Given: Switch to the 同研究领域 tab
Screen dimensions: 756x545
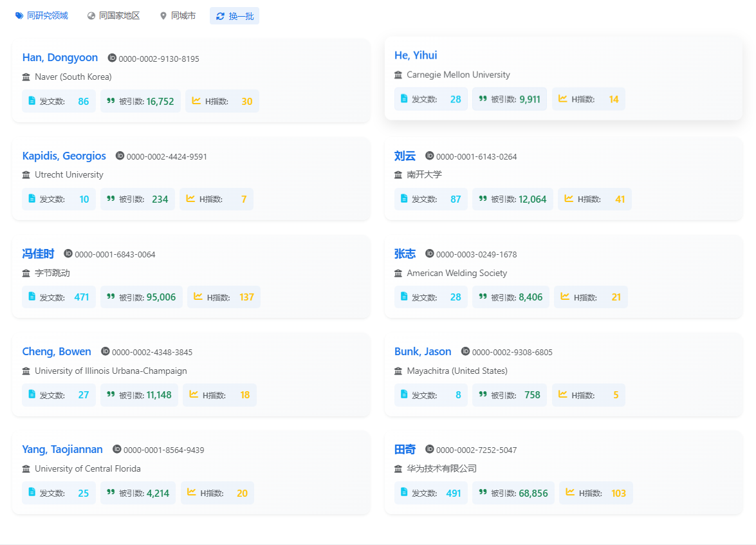Looking at the screenshot, I should 42,15.
